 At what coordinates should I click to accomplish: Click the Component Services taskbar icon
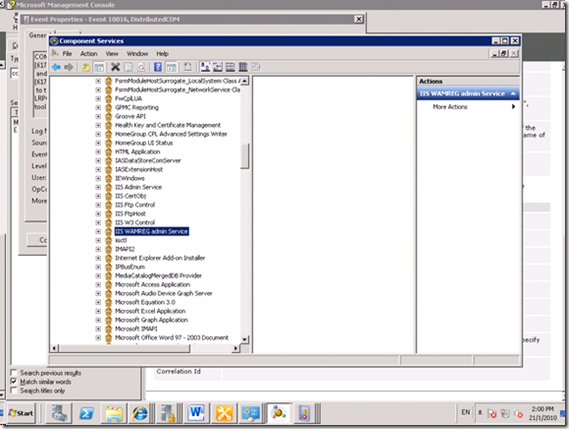click(279, 413)
